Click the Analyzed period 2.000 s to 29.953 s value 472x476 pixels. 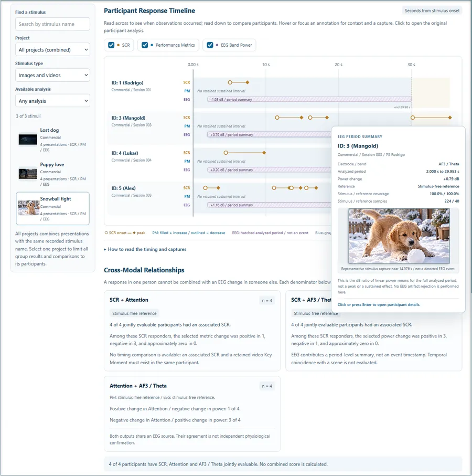pyautogui.click(x=443, y=172)
